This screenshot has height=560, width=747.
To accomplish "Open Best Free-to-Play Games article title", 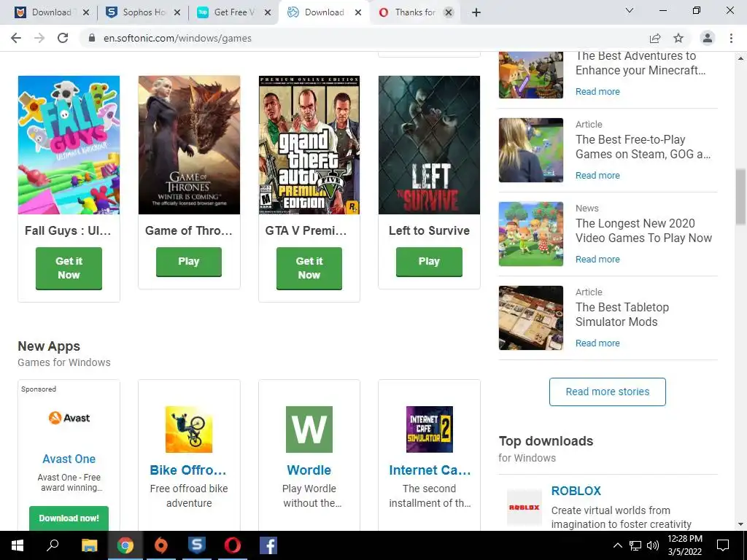I will (x=643, y=147).
